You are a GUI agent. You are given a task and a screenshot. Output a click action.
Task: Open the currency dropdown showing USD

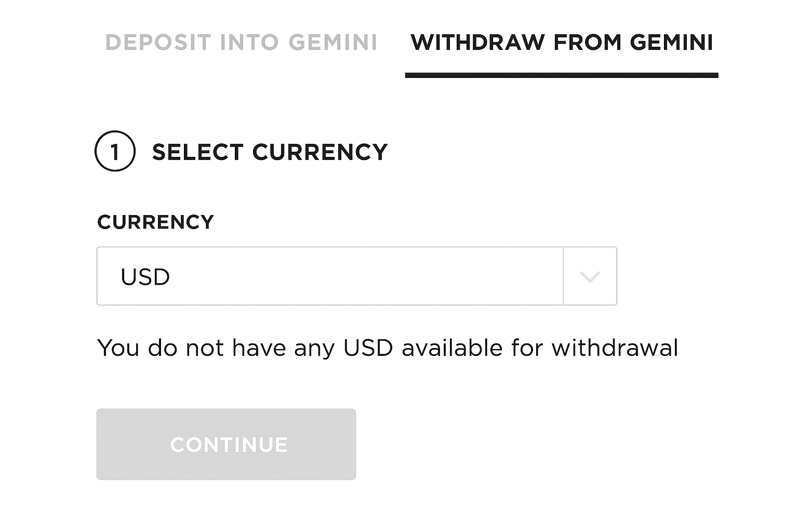(x=330, y=276)
